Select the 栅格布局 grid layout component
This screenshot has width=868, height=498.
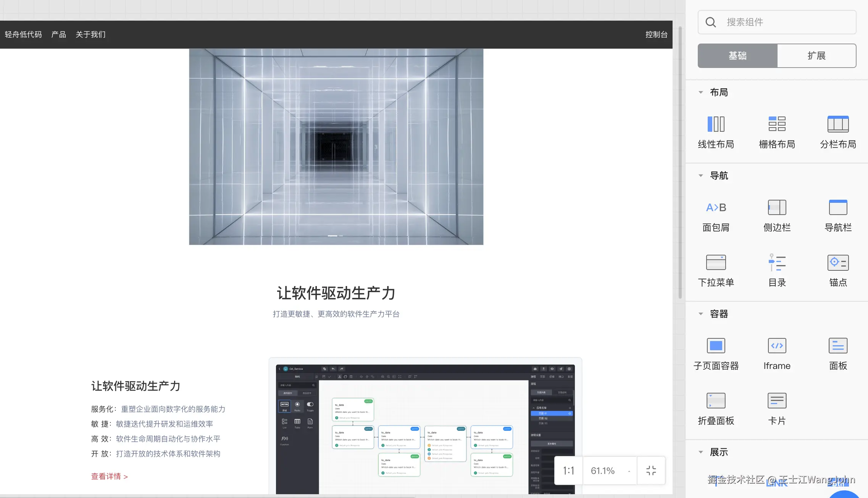tap(776, 132)
